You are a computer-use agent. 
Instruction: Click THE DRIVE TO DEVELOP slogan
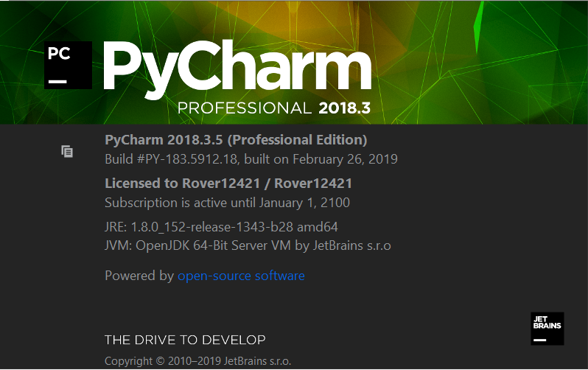pos(185,340)
